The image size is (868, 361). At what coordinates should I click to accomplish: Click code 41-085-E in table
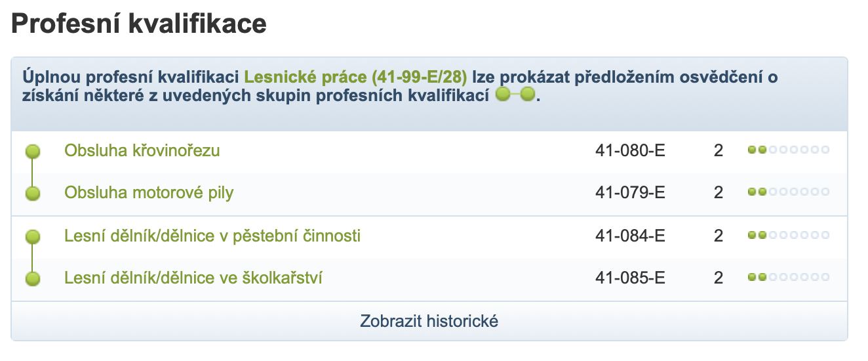[x=629, y=278]
